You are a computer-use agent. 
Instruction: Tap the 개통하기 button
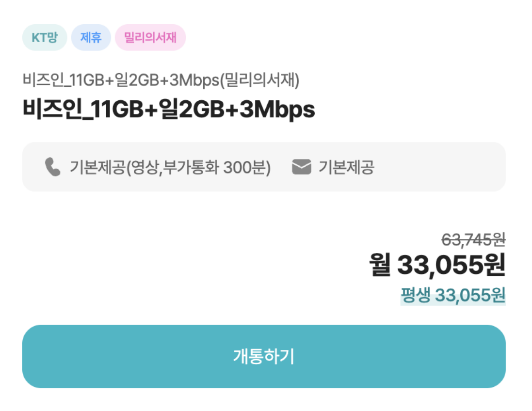point(264,356)
